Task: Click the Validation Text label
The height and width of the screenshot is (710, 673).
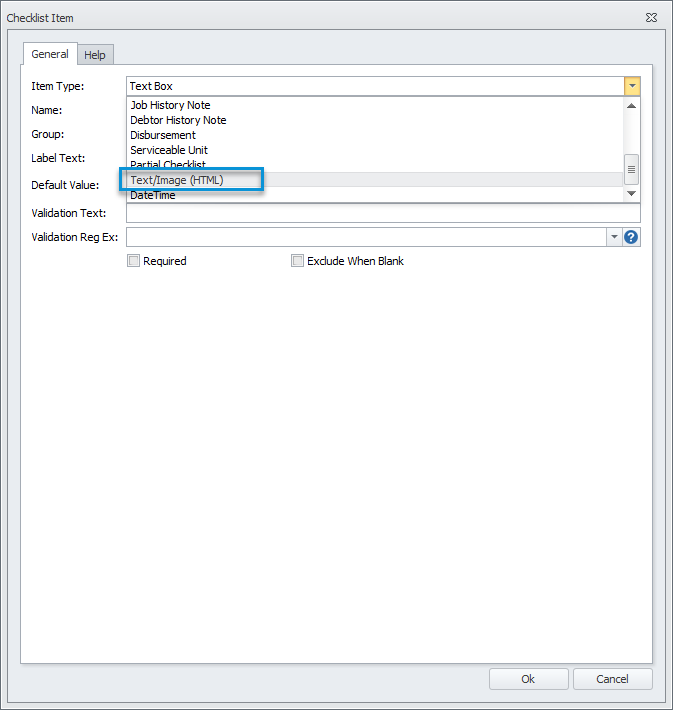Action: click(69, 213)
